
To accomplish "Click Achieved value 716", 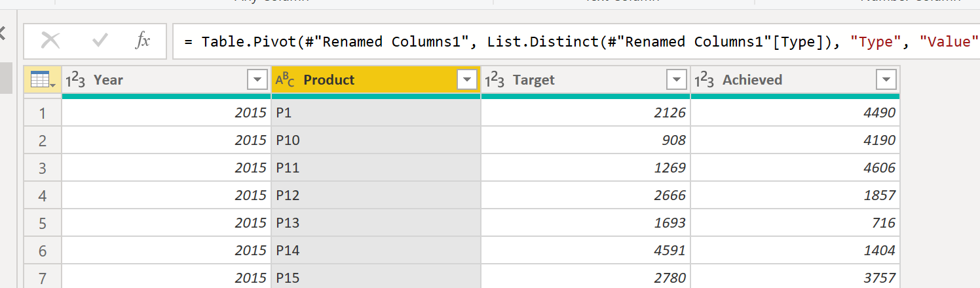I will pyautogui.click(x=795, y=223).
